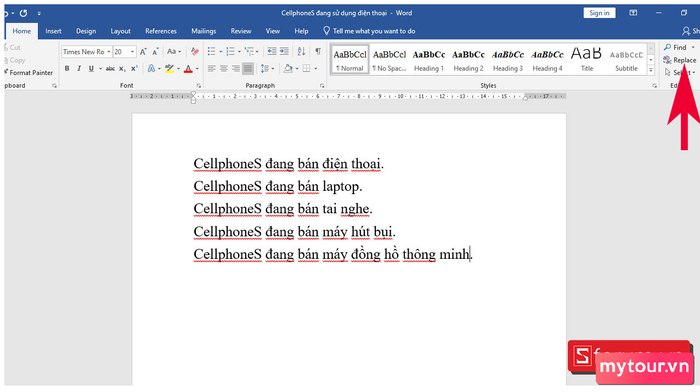Toggle Italic formatting button
Image resolution: width=700 pixels, height=392 pixels.
pyautogui.click(x=79, y=69)
